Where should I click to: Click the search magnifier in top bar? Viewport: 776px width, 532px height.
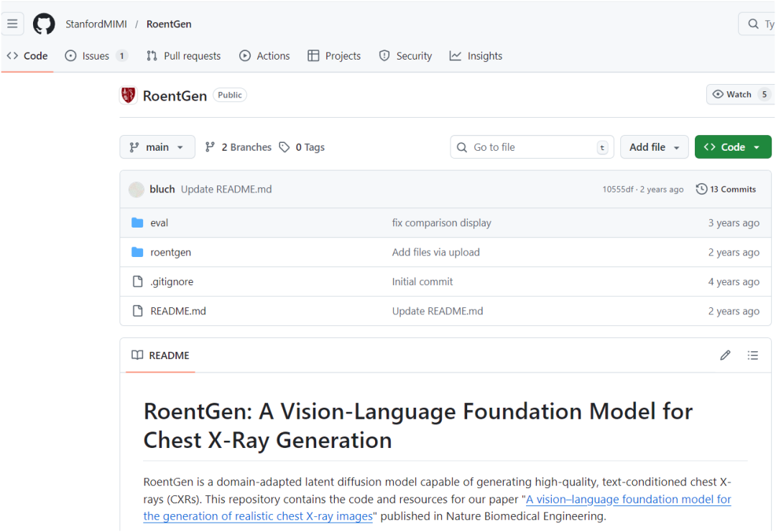[x=754, y=24]
